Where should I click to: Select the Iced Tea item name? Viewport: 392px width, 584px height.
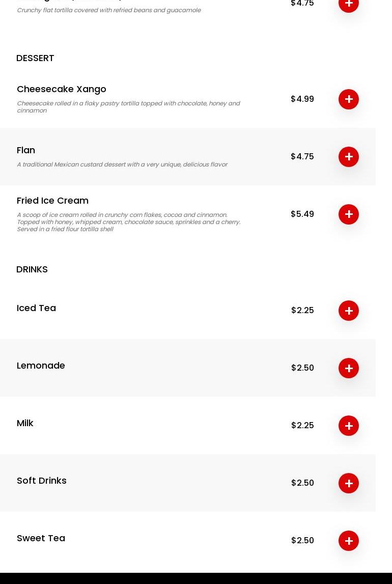36,308
